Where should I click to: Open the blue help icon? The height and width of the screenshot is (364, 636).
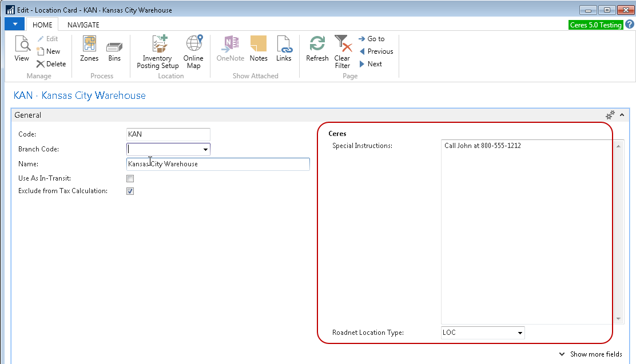tap(629, 25)
